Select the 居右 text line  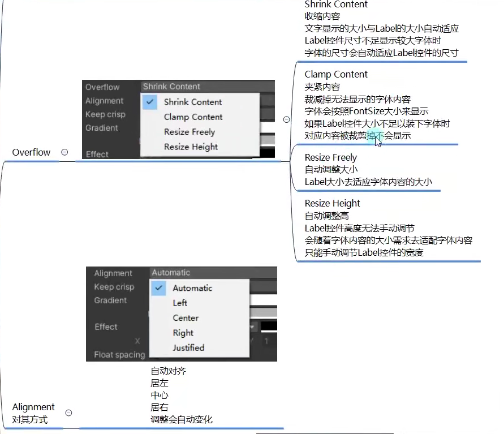(160, 407)
